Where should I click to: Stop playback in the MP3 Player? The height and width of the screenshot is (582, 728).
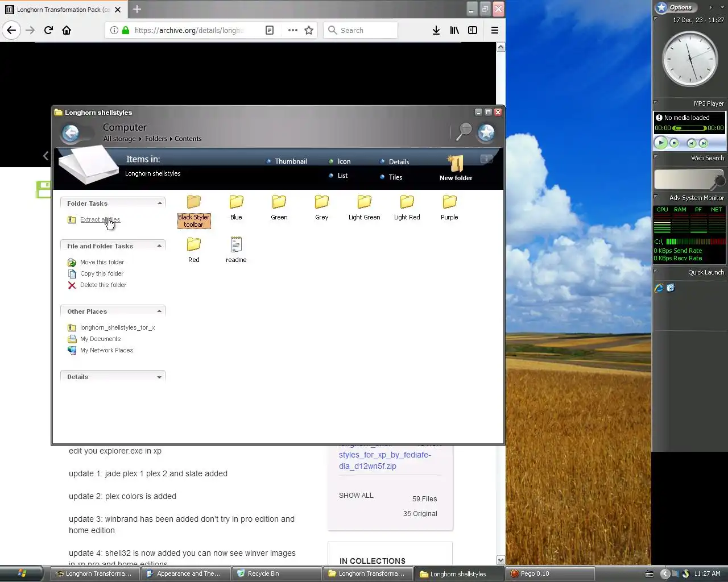(675, 143)
